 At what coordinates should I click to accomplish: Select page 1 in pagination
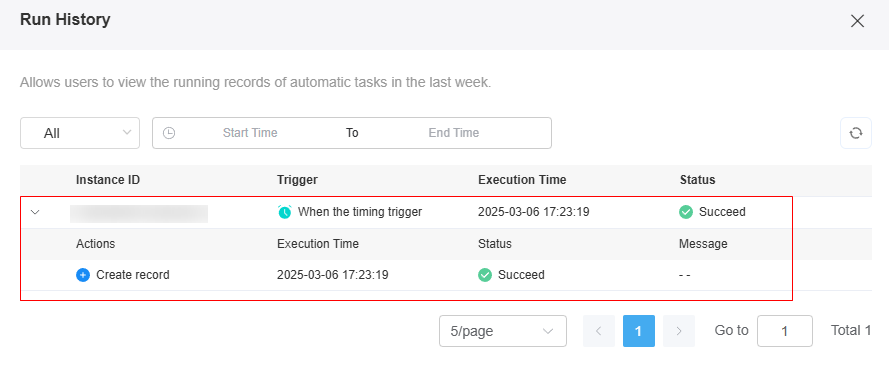point(638,331)
